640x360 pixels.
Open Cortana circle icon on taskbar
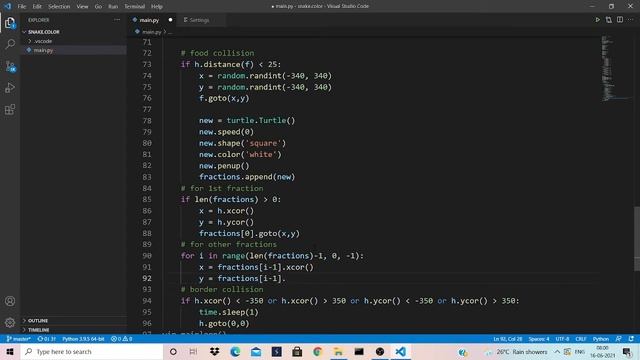pyautogui.click(x=173, y=351)
